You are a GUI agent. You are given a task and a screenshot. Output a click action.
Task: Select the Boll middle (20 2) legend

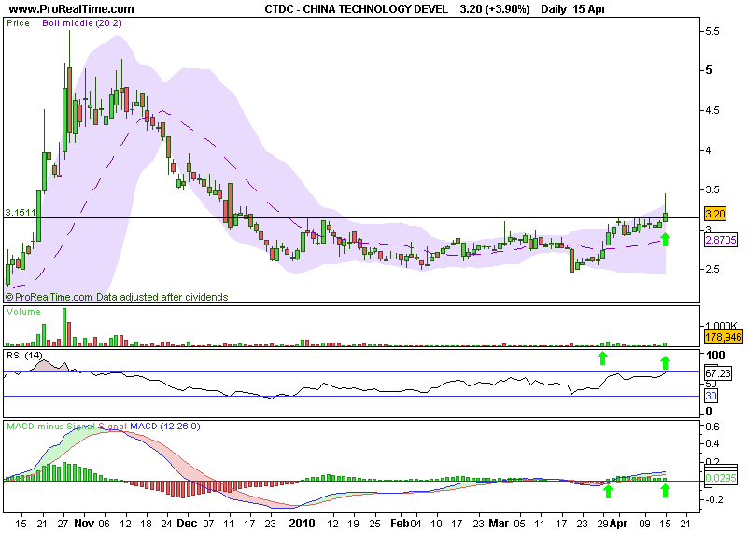pyautogui.click(x=82, y=23)
